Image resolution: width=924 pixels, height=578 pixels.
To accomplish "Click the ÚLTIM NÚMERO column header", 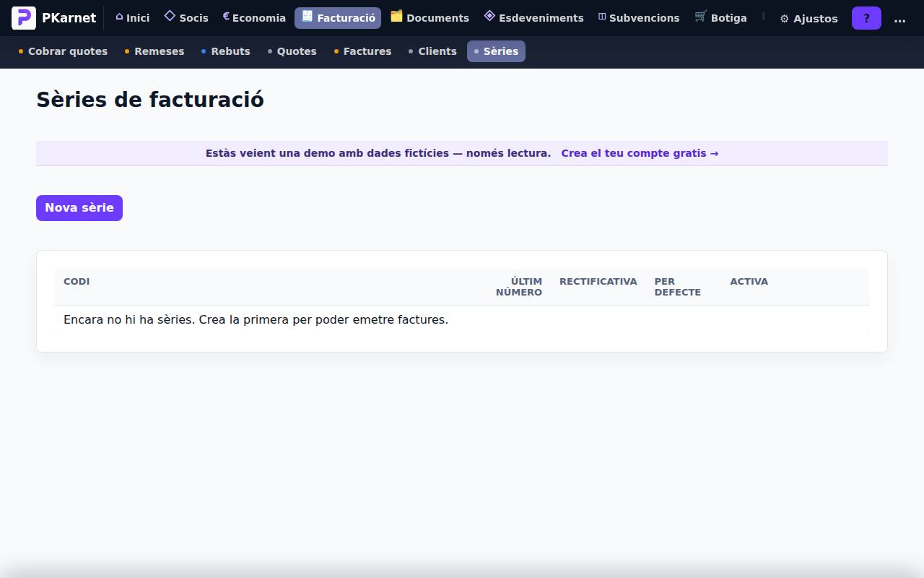I will tap(519, 287).
